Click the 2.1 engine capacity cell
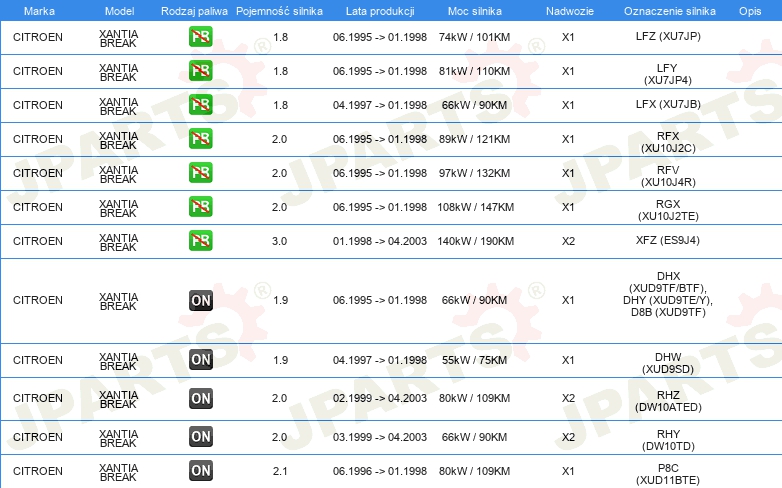The height and width of the screenshot is (488, 782). (x=280, y=471)
